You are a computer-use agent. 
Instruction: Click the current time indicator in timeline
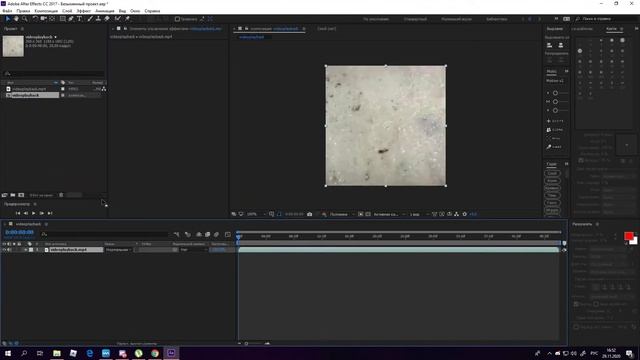[239, 236]
